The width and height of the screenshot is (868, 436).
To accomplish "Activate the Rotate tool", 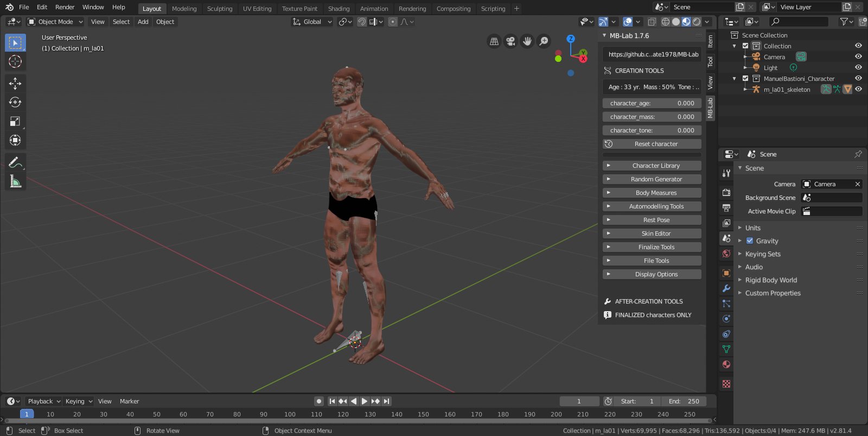I will [15, 102].
